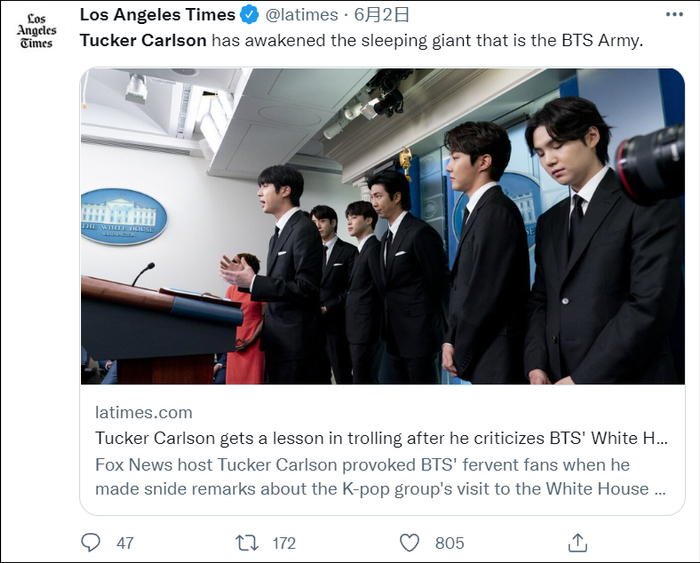This screenshot has height=563, width=700.
Task: Click the blue verified badge
Action: [249, 15]
